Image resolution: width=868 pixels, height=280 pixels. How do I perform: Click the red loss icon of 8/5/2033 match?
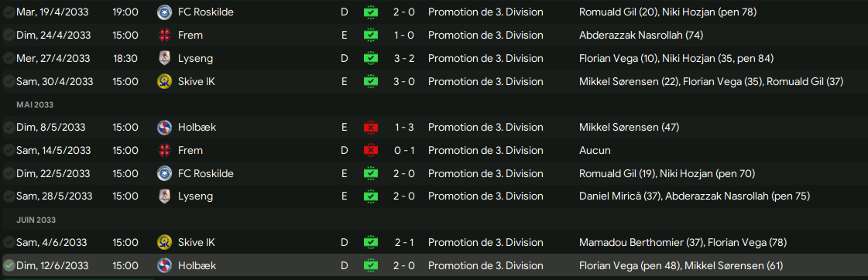(x=371, y=128)
